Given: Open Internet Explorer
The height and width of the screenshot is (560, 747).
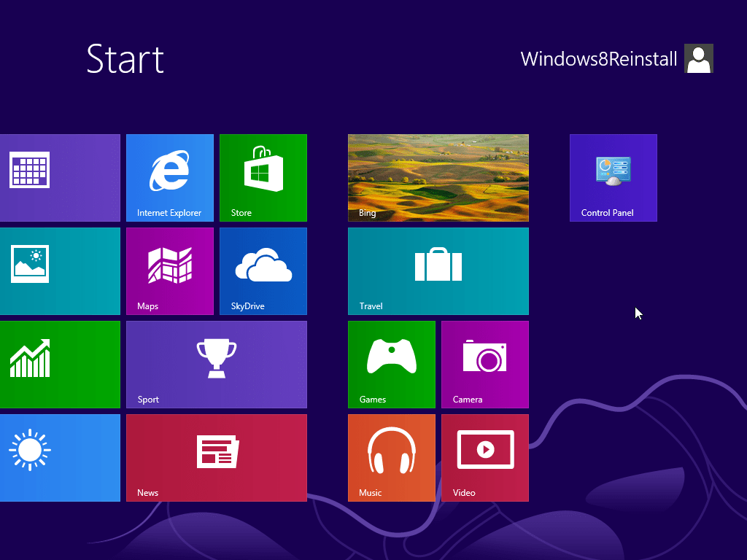Looking at the screenshot, I should click(x=170, y=177).
